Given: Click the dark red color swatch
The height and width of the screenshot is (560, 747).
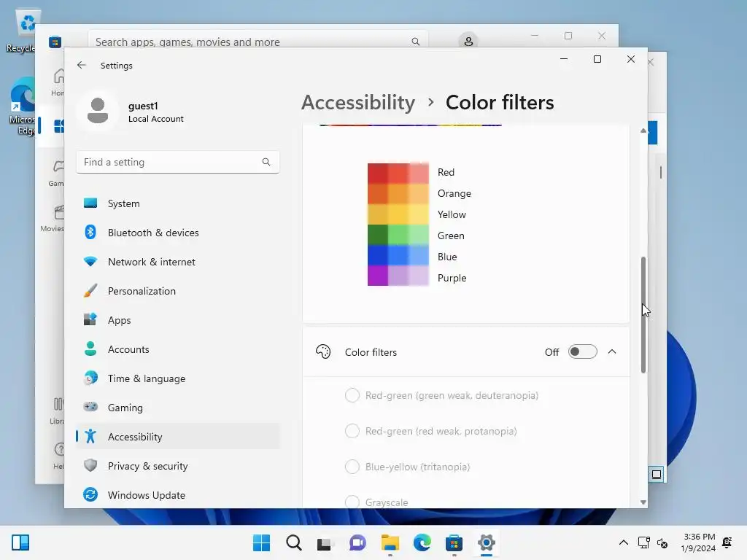Looking at the screenshot, I should click(377, 174).
